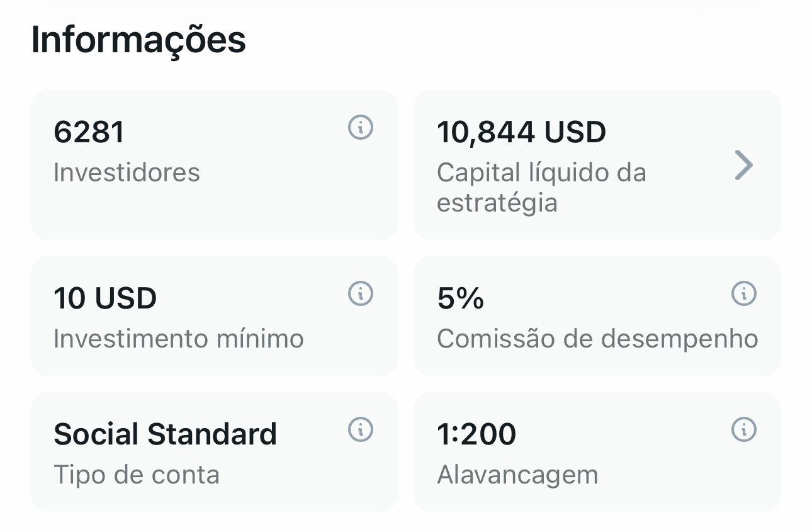Image resolution: width=812 pixels, height=532 pixels.
Task: Tap the Investidores label text
Action: [x=127, y=173]
